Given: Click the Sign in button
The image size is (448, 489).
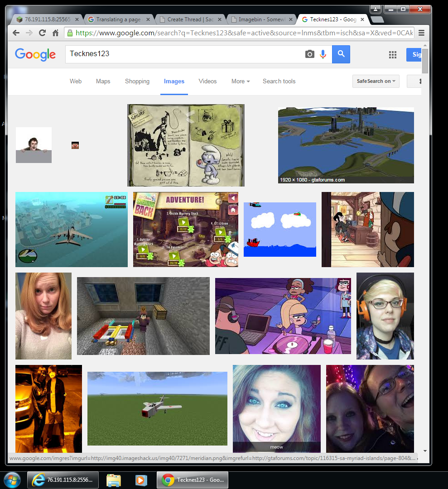Looking at the screenshot, I should point(414,55).
